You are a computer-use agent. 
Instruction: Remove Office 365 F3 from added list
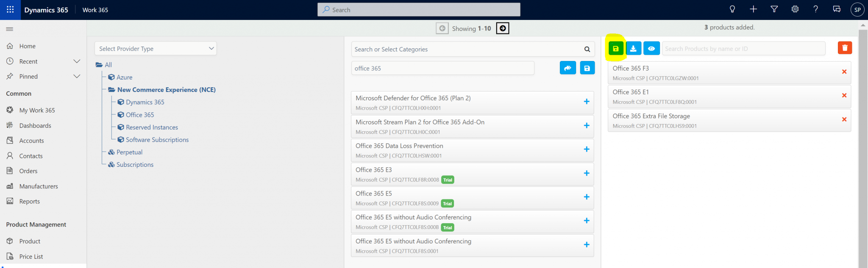(844, 72)
